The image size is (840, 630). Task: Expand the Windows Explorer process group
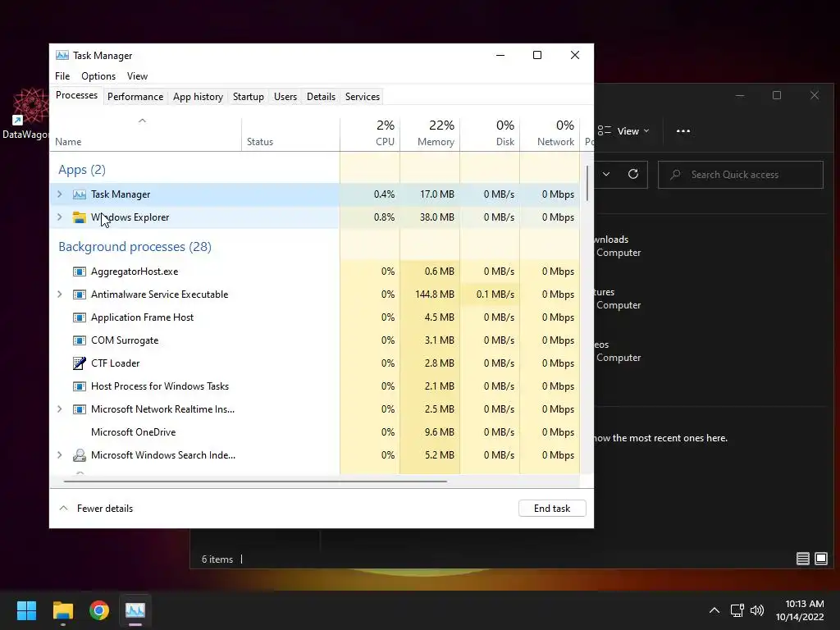(x=59, y=217)
